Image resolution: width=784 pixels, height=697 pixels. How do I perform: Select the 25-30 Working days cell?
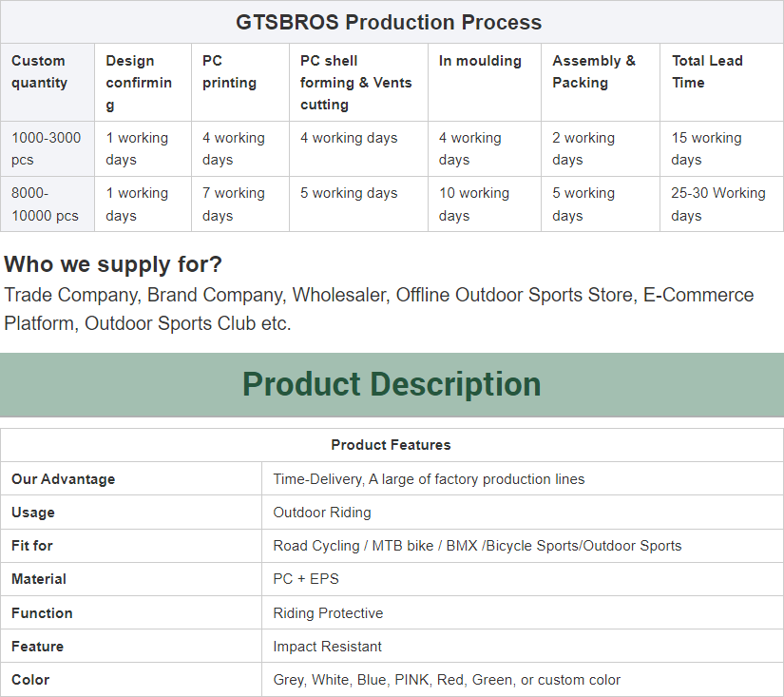[x=721, y=204]
